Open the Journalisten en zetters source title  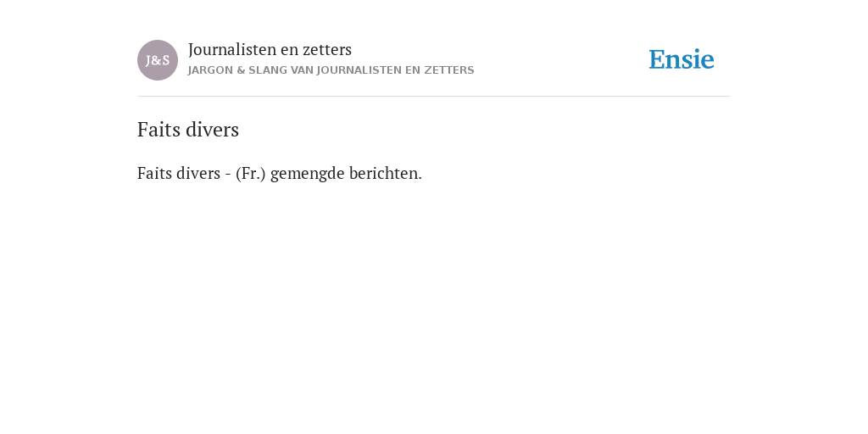point(270,49)
